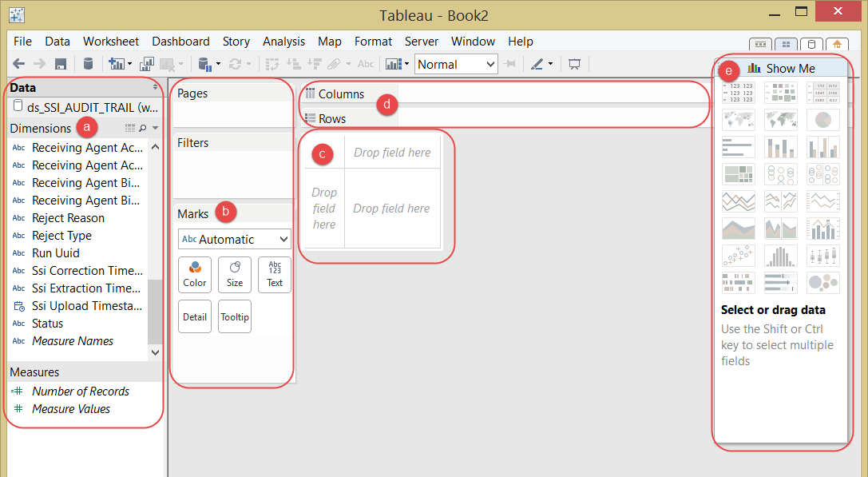This screenshot has width=868, height=477.
Task: Expand the Dimensions pane menu arrow
Action: 156,128
